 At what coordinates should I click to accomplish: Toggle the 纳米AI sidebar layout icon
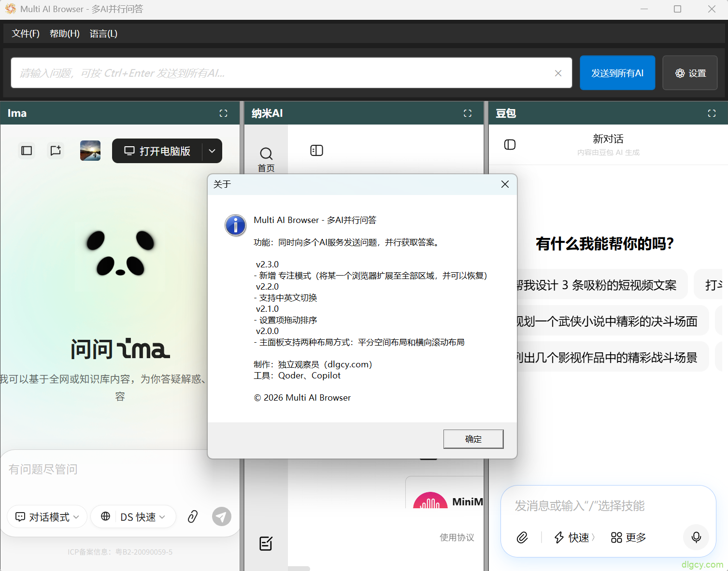(316, 151)
